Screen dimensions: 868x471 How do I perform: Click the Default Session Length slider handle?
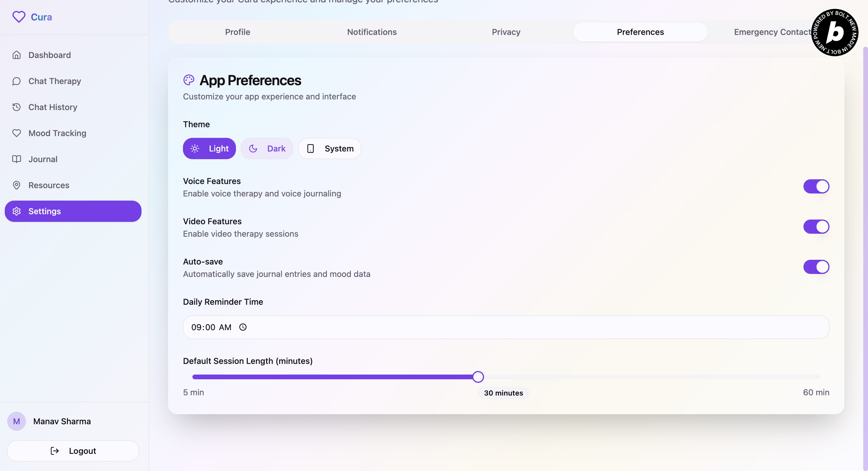point(478,377)
